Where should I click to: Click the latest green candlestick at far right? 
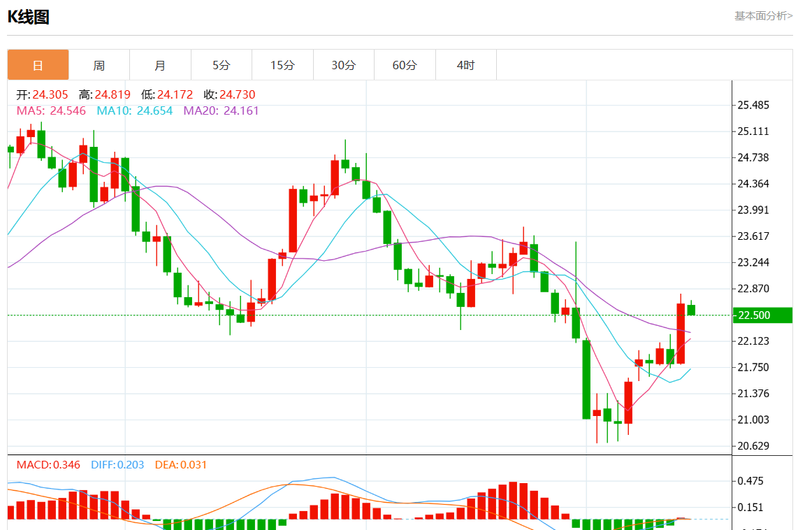click(x=691, y=309)
